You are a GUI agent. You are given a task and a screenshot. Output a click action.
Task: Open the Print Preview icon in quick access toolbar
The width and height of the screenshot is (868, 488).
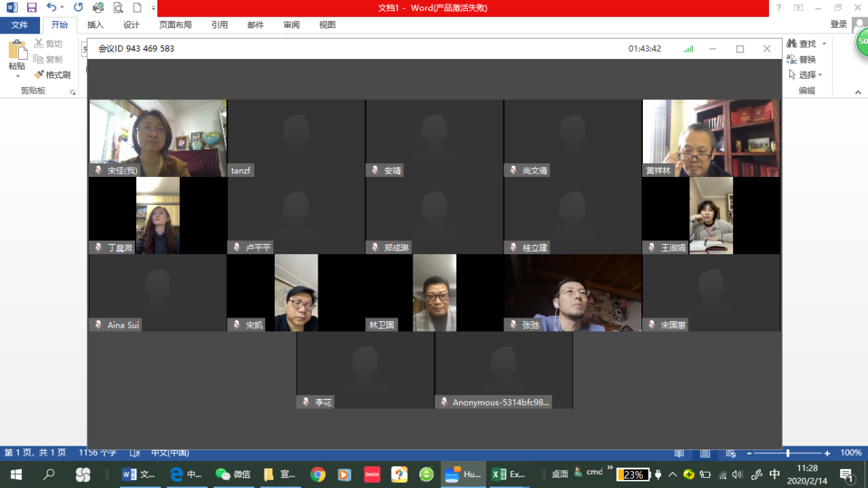[118, 8]
